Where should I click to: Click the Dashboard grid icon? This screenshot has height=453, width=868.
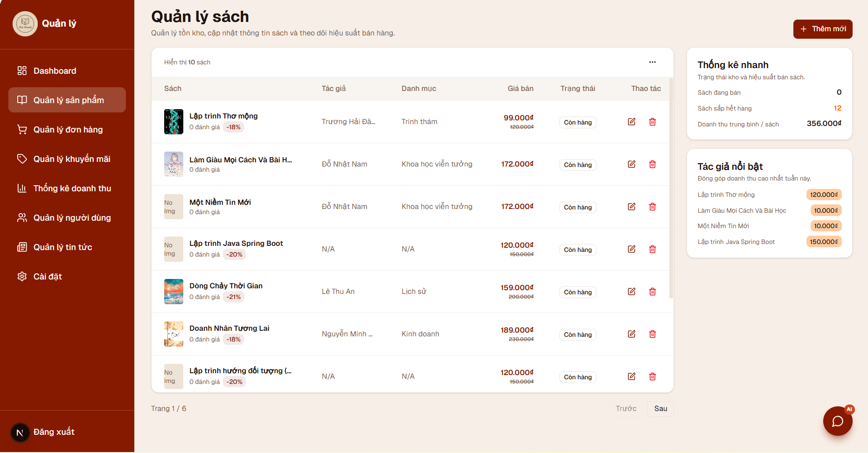[x=22, y=70]
